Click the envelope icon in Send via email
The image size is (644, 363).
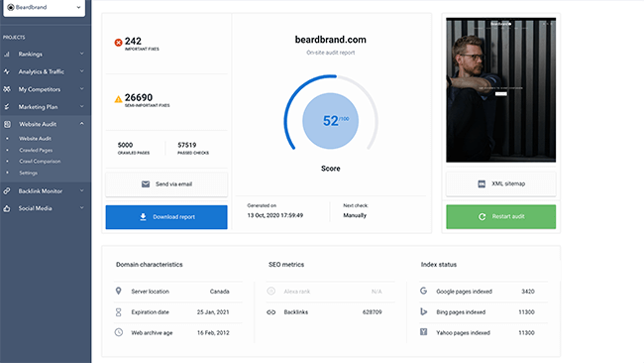click(146, 184)
